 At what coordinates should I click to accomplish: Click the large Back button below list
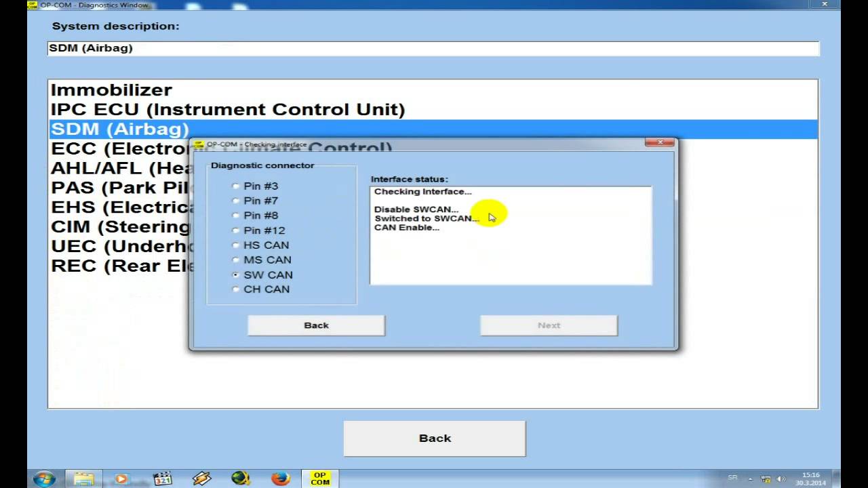[435, 439]
